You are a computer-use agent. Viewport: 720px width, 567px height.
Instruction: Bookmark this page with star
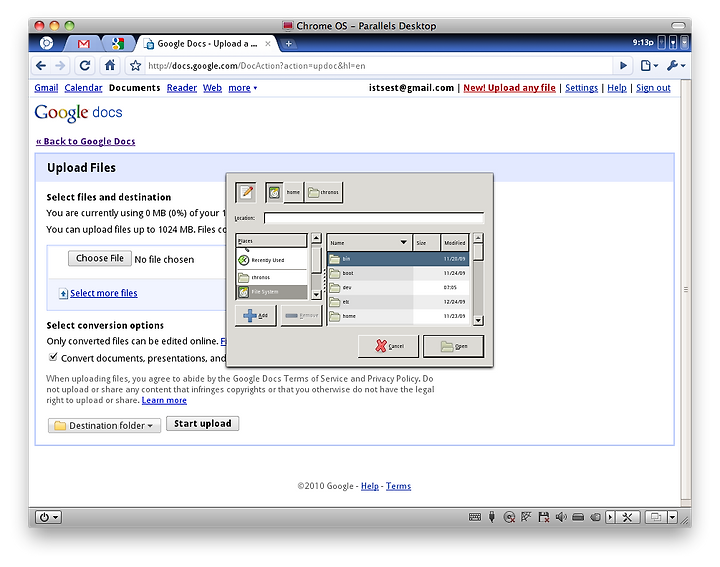(135, 66)
